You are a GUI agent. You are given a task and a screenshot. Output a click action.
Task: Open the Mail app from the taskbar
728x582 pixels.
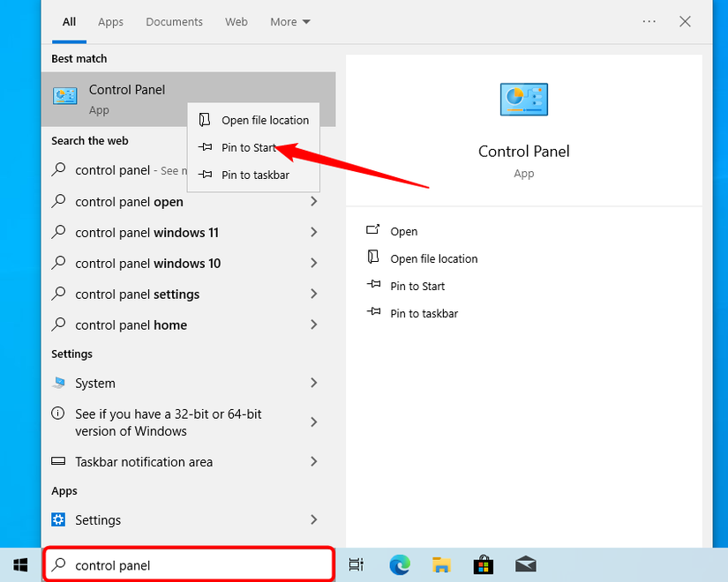[x=526, y=564]
